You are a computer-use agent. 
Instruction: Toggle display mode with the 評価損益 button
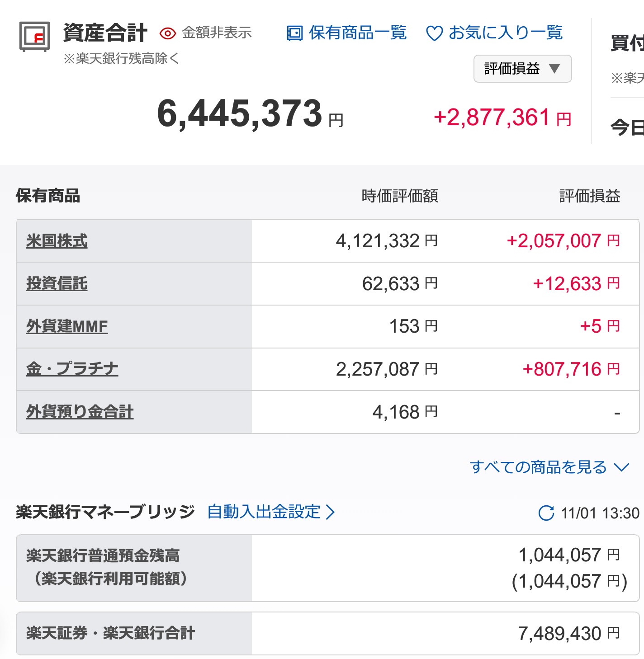pyautogui.click(x=522, y=68)
